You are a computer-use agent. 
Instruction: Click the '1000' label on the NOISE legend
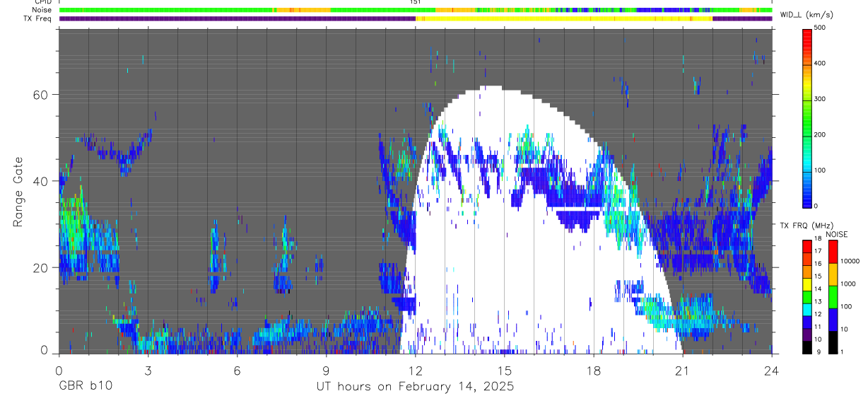click(848, 284)
